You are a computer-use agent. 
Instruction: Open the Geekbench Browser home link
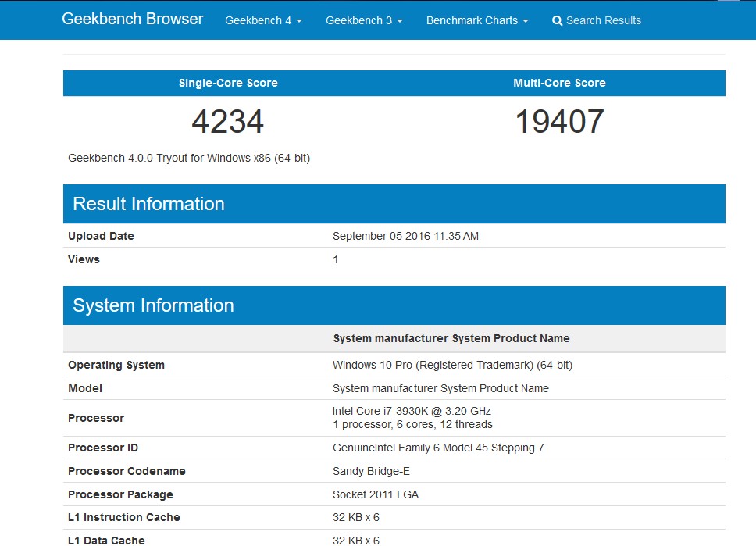pos(133,19)
